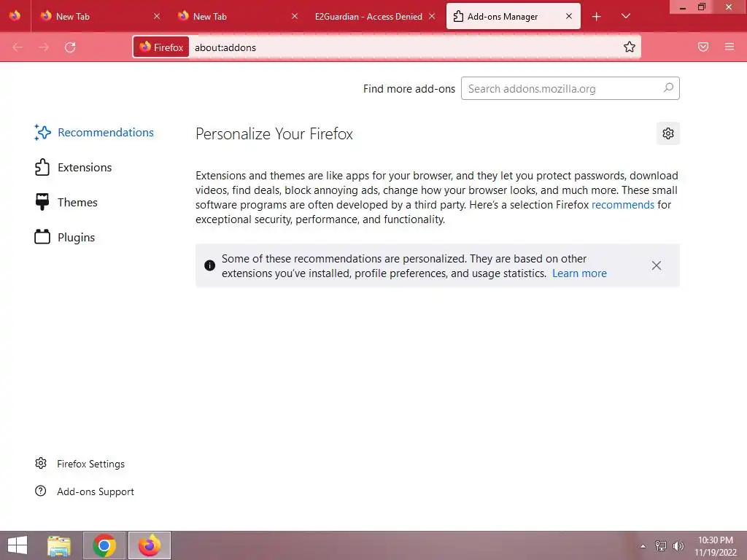Reload the current page
The height and width of the screenshot is (560, 747).
[x=70, y=47]
